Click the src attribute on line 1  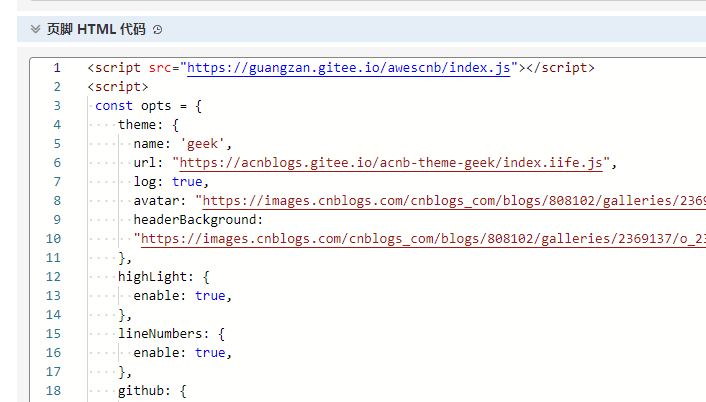[160, 68]
